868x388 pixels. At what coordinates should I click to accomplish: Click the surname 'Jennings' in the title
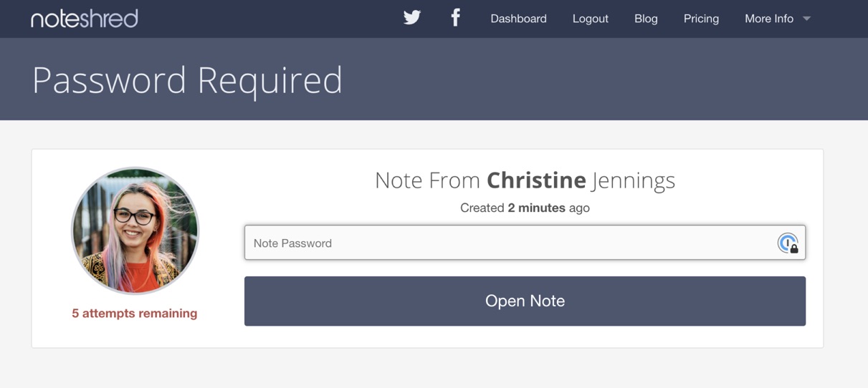(x=634, y=181)
